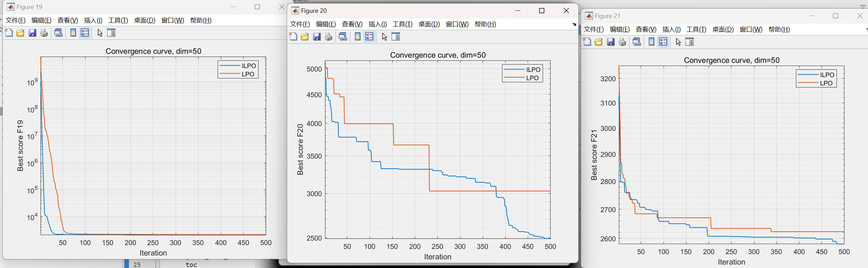Open 桌面(D) menu in Figure 19

click(144, 20)
